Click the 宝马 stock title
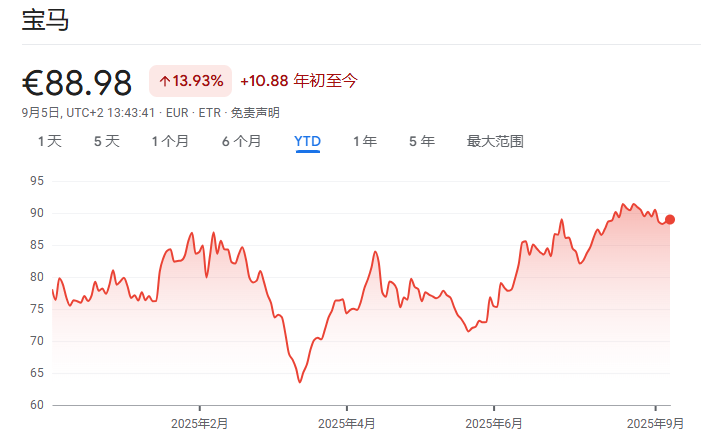The width and height of the screenshot is (701, 444). point(45,20)
